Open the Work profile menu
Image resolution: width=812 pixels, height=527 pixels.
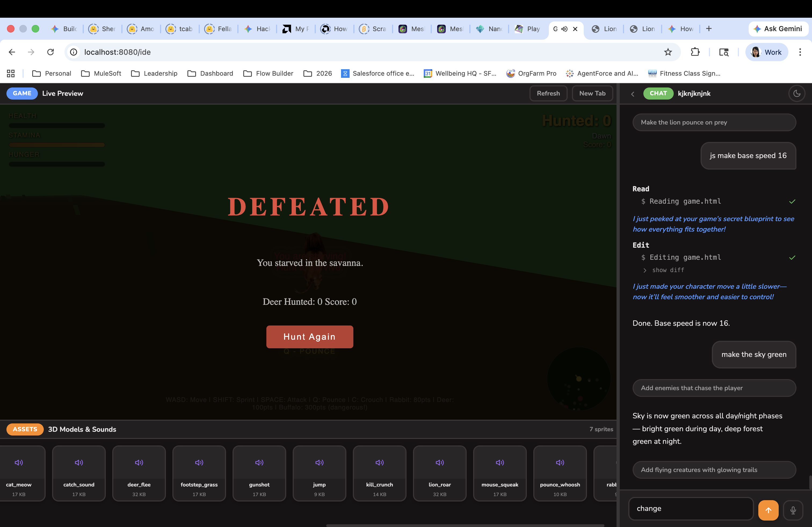(x=767, y=52)
